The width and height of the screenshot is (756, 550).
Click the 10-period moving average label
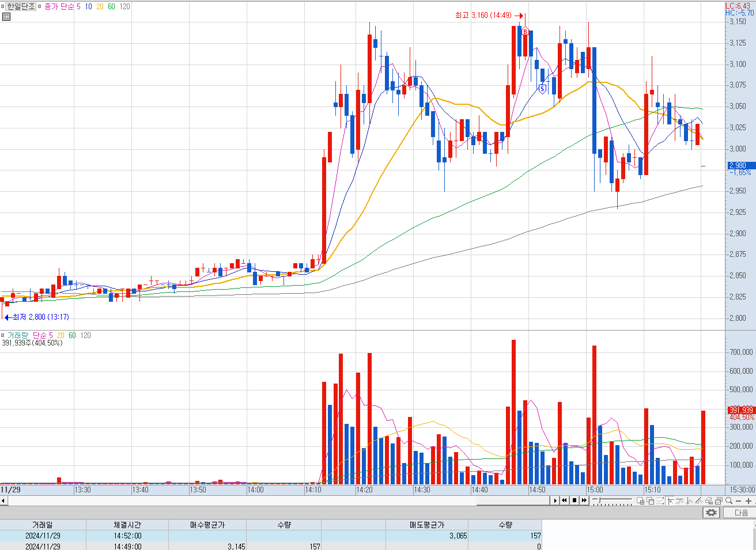click(x=88, y=6)
